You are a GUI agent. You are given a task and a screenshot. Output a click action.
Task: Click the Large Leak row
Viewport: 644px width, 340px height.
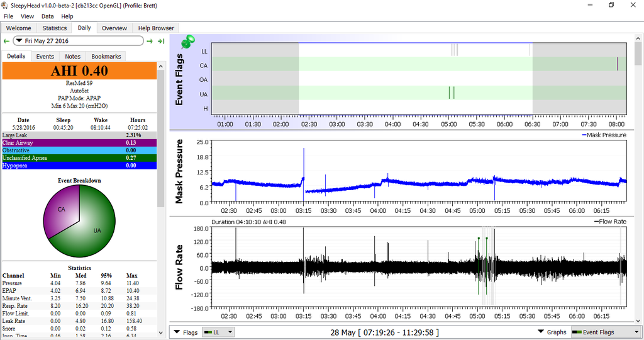coord(79,135)
